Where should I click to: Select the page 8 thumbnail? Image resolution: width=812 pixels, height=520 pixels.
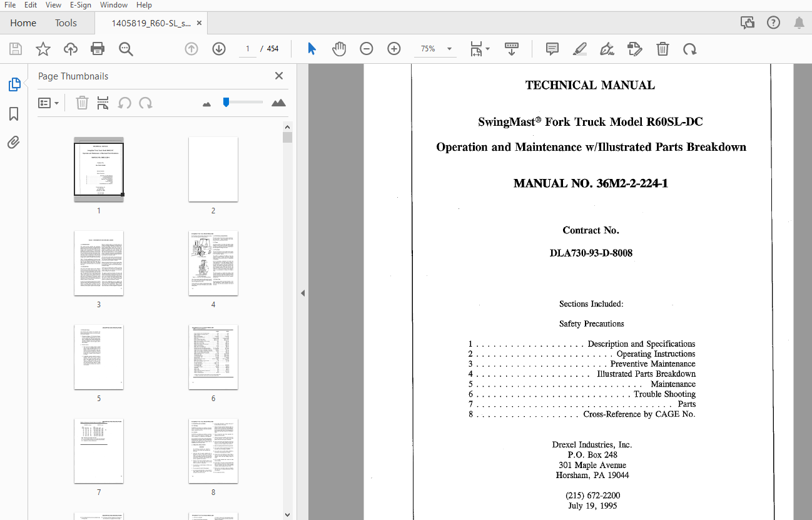213,451
